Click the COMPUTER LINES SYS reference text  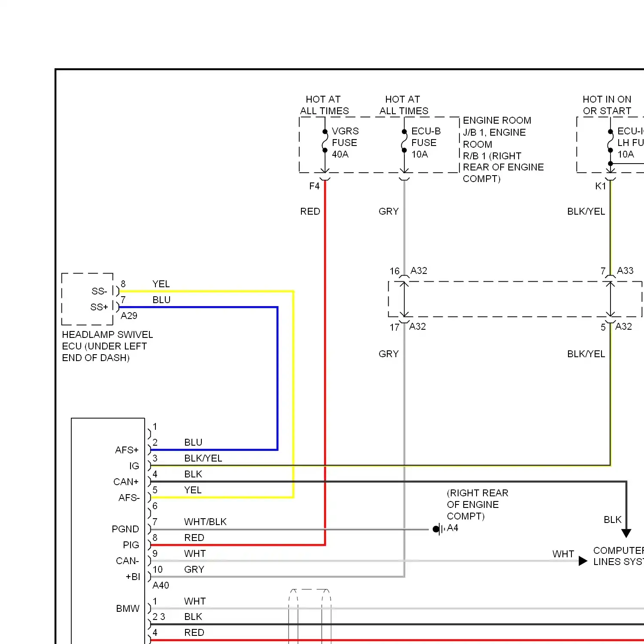pyautogui.click(x=618, y=556)
